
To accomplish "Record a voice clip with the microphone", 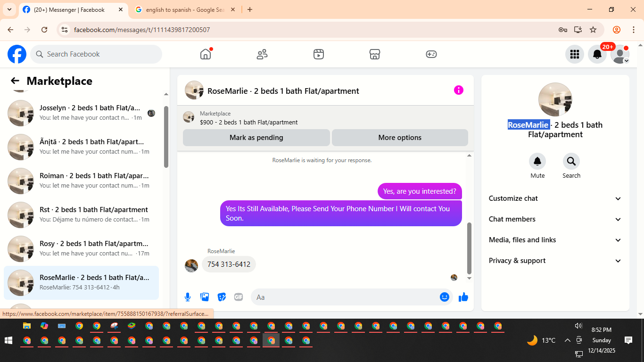I will (x=188, y=297).
